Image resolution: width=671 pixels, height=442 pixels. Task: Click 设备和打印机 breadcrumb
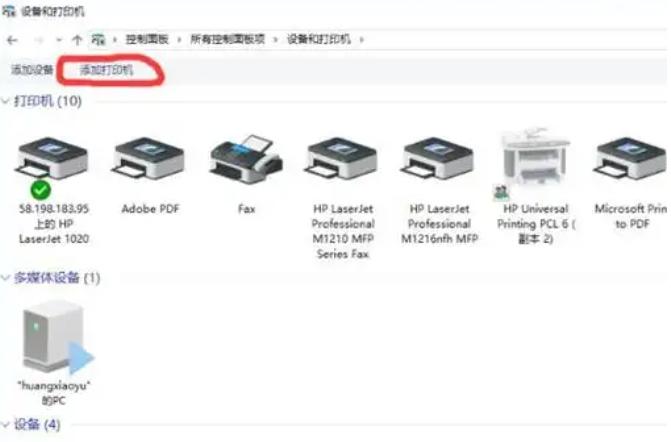coord(319,39)
